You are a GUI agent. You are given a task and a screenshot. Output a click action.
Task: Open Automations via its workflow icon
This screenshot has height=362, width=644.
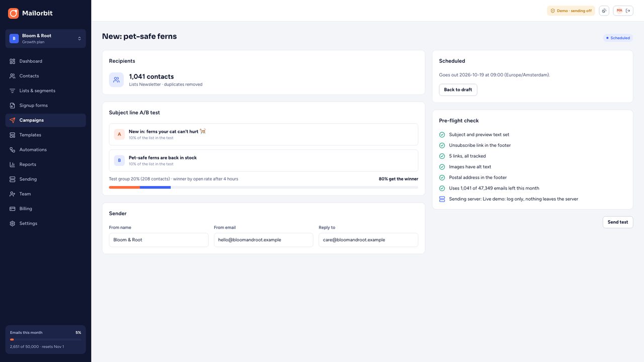click(13, 150)
